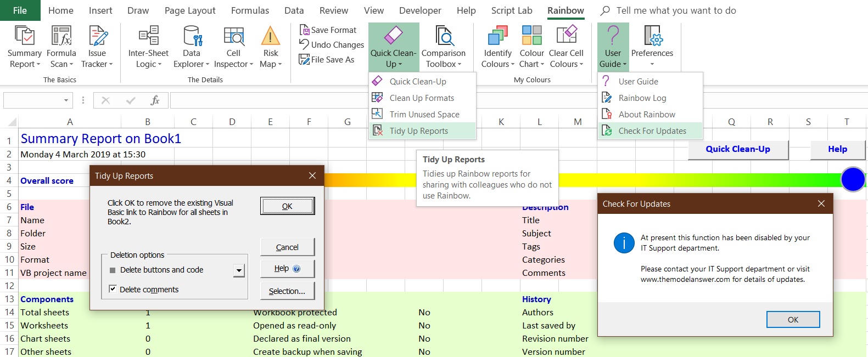Image resolution: width=868 pixels, height=357 pixels.
Task: Click the Select All corner triangle
Action: pyautogui.click(x=12, y=122)
